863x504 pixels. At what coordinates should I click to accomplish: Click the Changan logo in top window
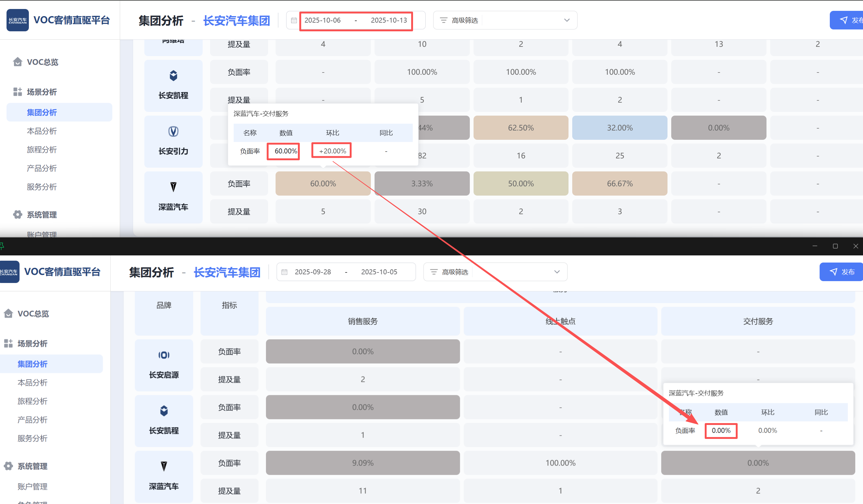(x=17, y=20)
